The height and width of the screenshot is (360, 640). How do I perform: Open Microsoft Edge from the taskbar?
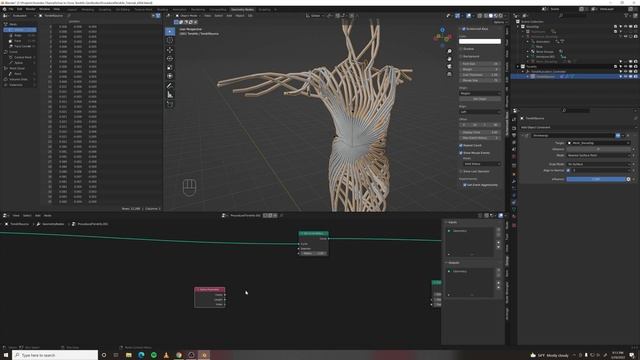coord(141,355)
